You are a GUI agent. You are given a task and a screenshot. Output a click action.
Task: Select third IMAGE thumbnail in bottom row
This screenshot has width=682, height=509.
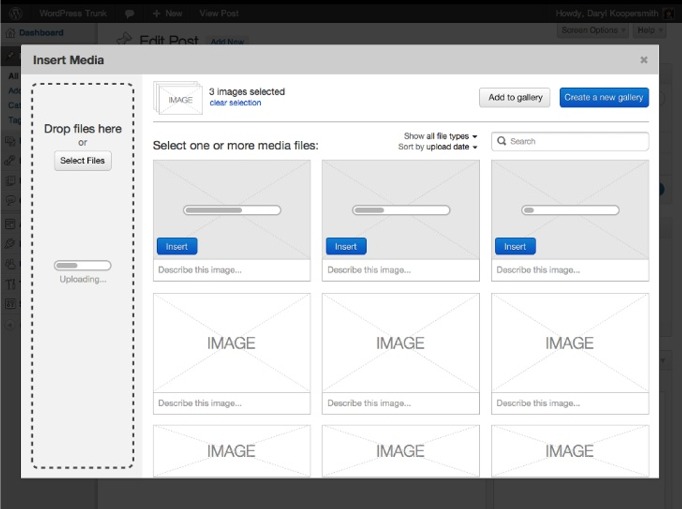coord(570,451)
